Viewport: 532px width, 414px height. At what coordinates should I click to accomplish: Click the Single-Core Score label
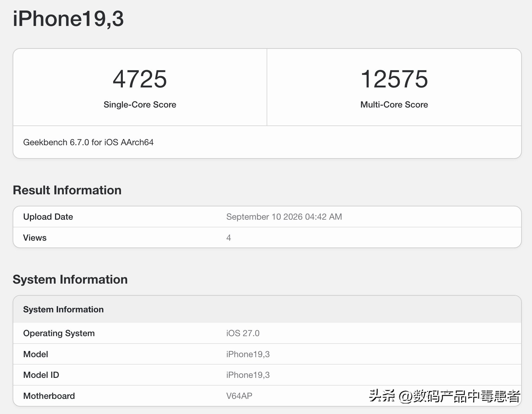pyautogui.click(x=140, y=105)
